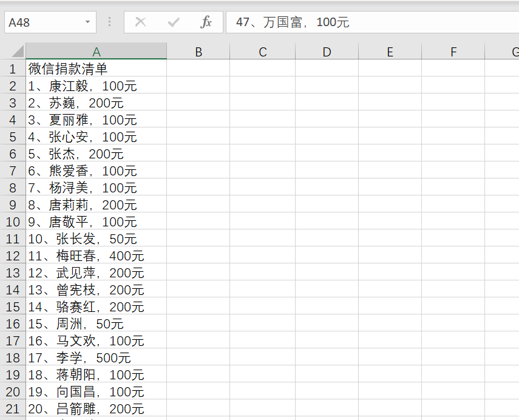Click cell 13、曾宪枝，200元
The height and width of the screenshot is (420, 519).
[96, 290]
